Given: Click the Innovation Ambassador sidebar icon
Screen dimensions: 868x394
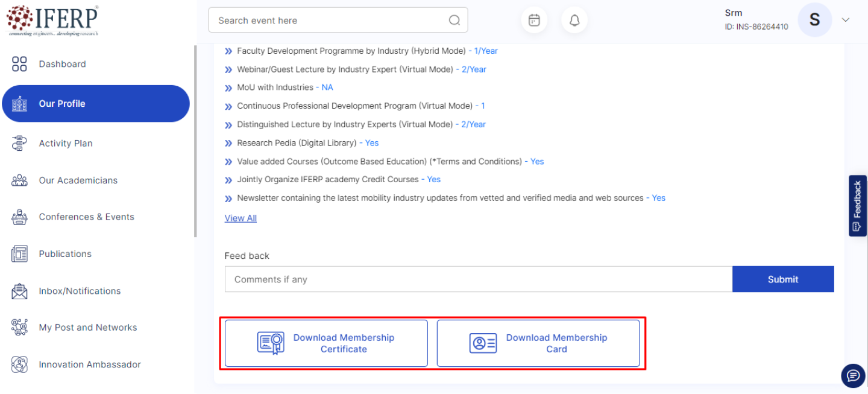Looking at the screenshot, I should click(19, 364).
